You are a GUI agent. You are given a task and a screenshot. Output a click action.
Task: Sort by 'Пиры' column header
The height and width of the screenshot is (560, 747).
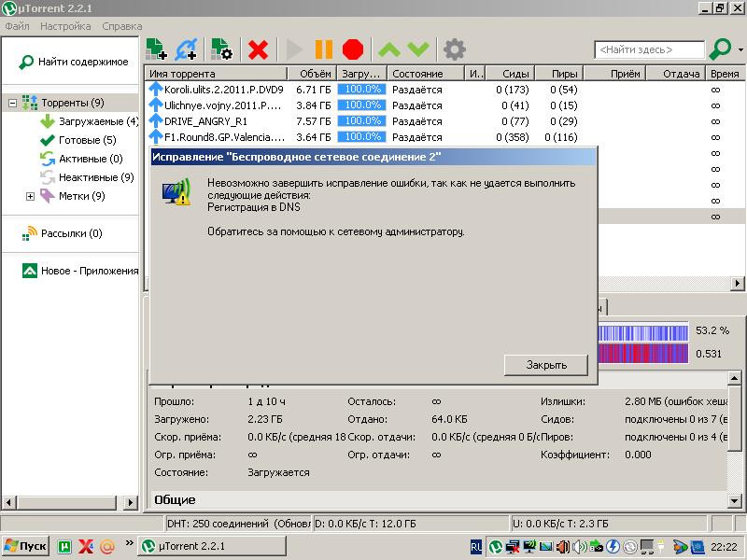pos(559,74)
